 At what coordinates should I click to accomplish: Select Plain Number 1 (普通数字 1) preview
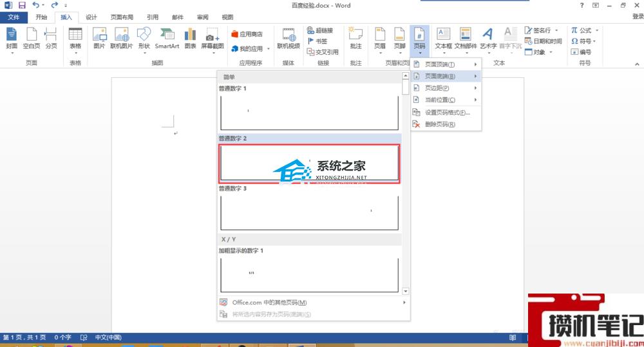click(x=310, y=113)
